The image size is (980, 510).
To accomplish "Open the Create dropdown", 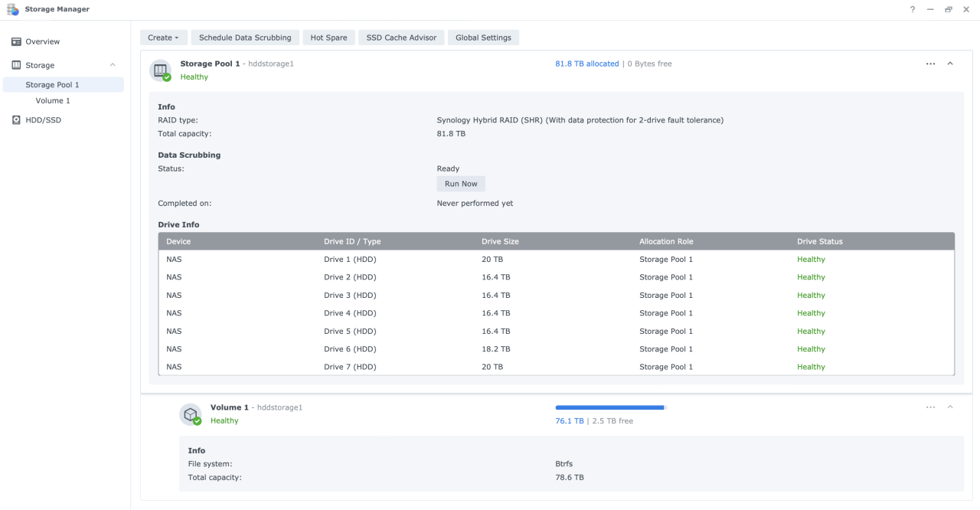I will [163, 38].
